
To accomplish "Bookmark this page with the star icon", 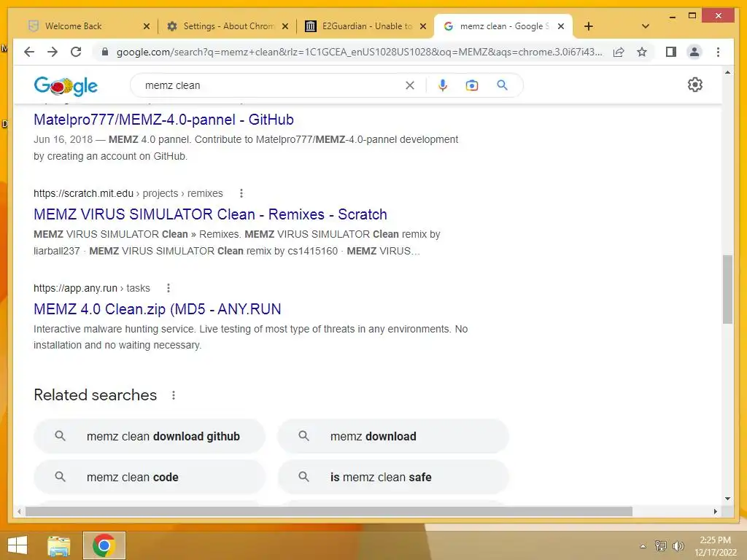I will 642,52.
